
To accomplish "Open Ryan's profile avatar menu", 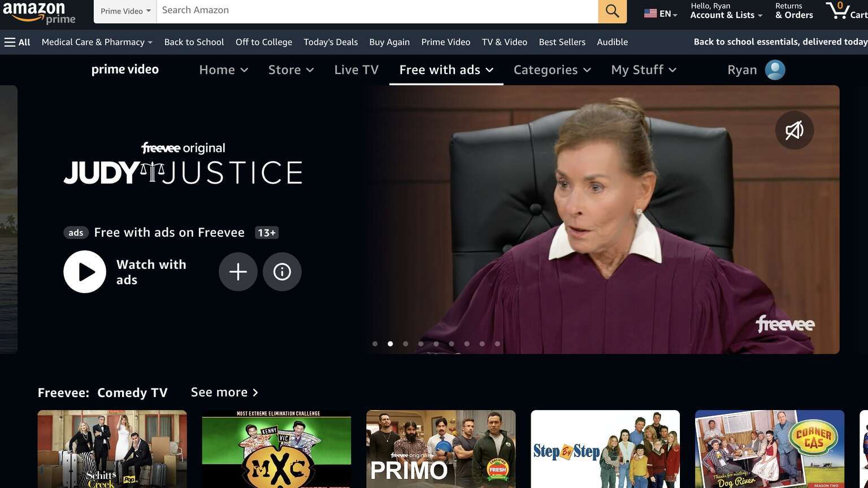I will 775,69.
